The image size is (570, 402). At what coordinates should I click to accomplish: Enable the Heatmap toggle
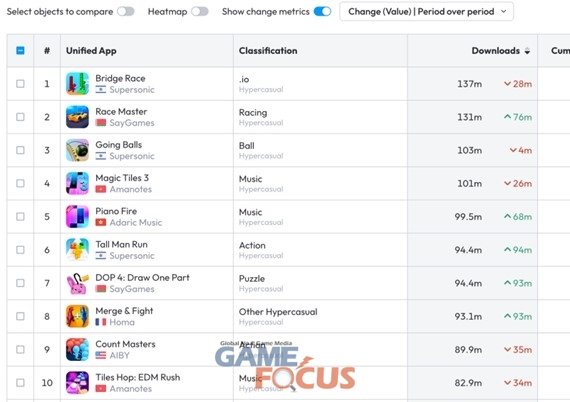coord(200,12)
